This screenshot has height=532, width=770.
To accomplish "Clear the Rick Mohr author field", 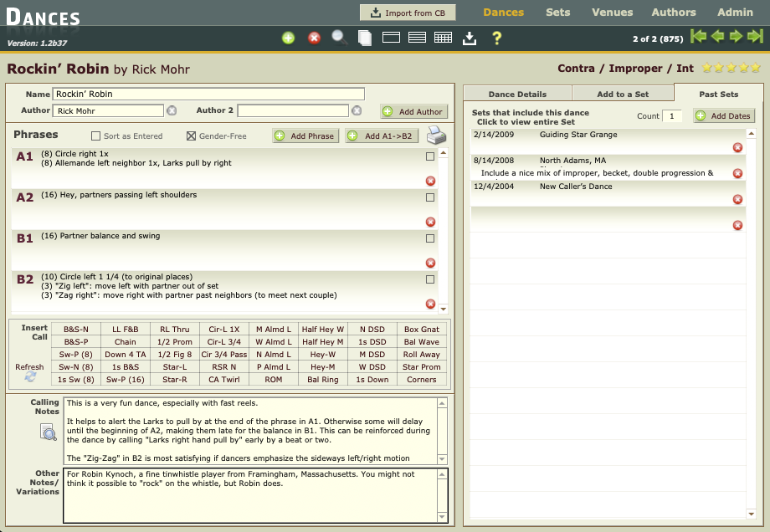I will (172, 110).
